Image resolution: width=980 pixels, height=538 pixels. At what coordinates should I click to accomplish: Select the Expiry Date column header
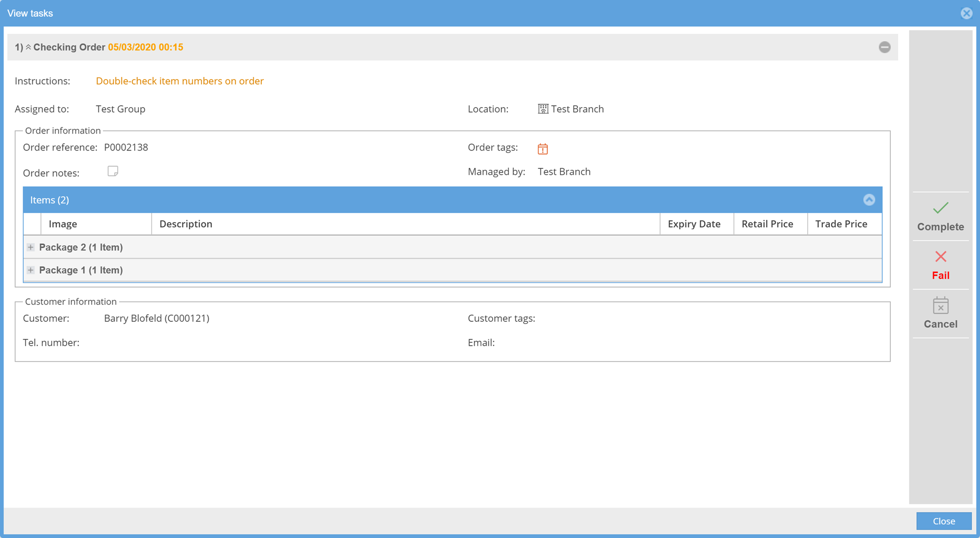(x=694, y=224)
